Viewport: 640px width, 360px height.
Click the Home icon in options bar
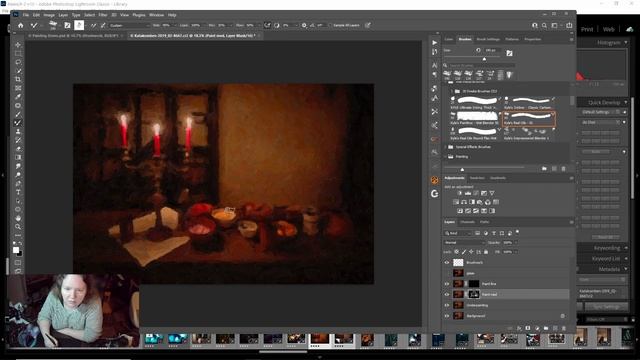coord(20,25)
